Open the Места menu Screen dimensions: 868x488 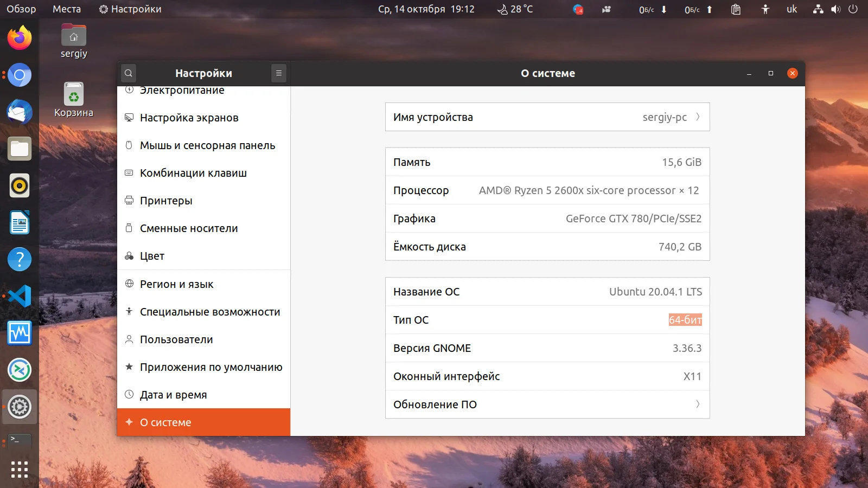point(67,9)
